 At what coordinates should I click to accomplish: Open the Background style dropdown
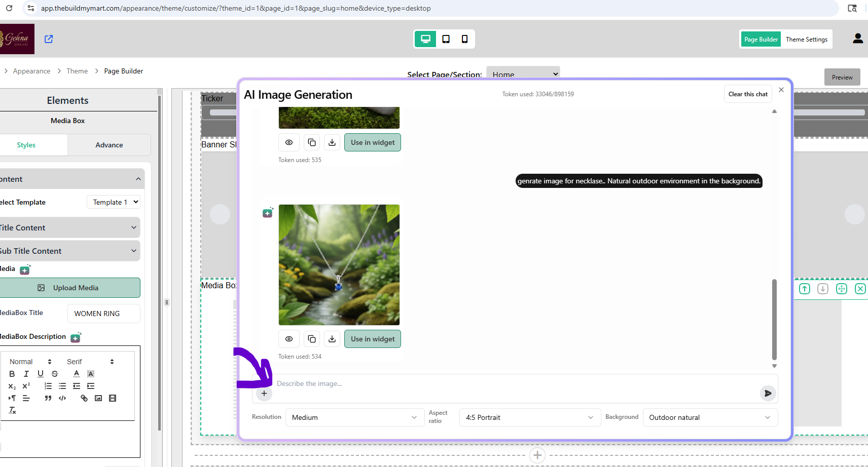point(710,417)
